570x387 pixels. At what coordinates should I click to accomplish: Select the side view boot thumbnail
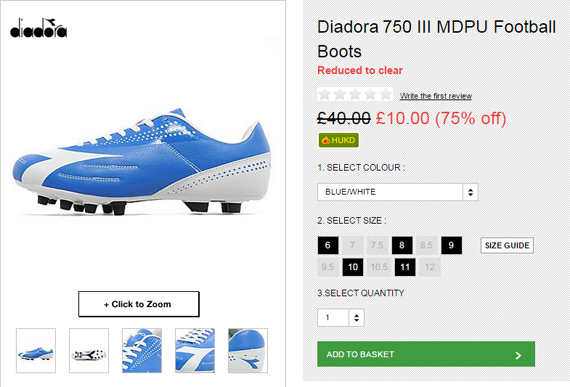coord(36,351)
